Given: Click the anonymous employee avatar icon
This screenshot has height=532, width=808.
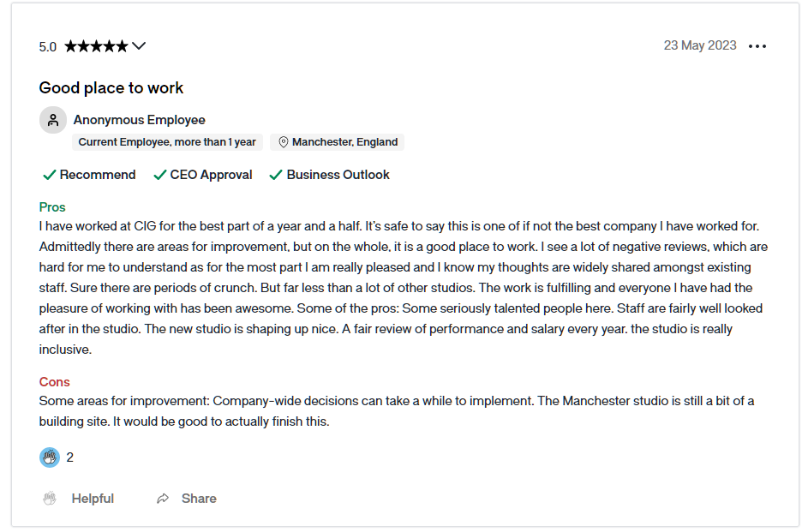Looking at the screenshot, I should 53,120.
